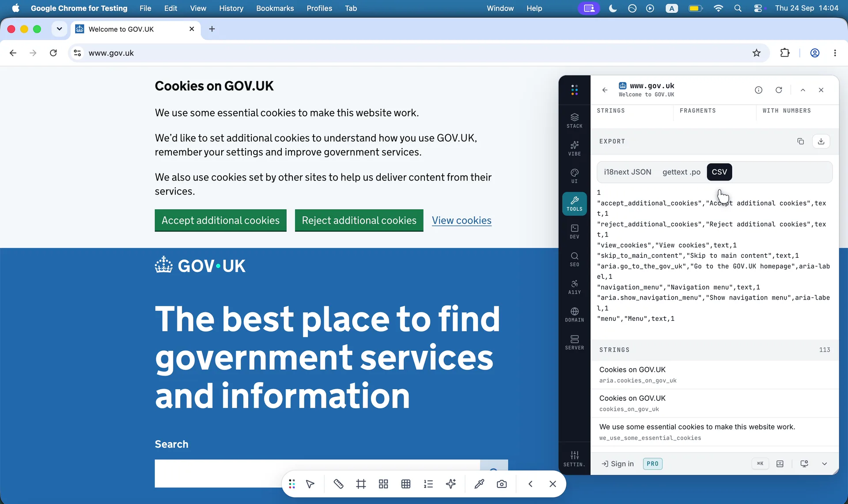848x504 pixels.
Task: Follow the View cookies link
Action: click(462, 220)
